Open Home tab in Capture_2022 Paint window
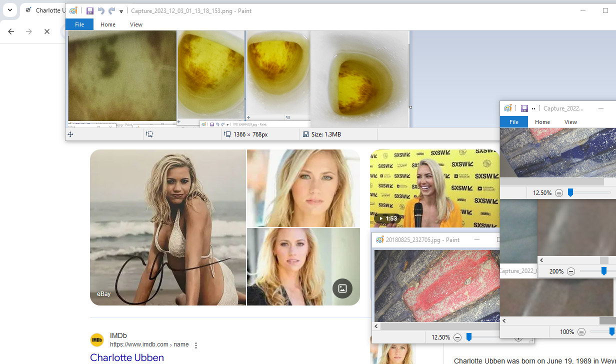The height and width of the screenshot is (364, 616). coord(542,122)
